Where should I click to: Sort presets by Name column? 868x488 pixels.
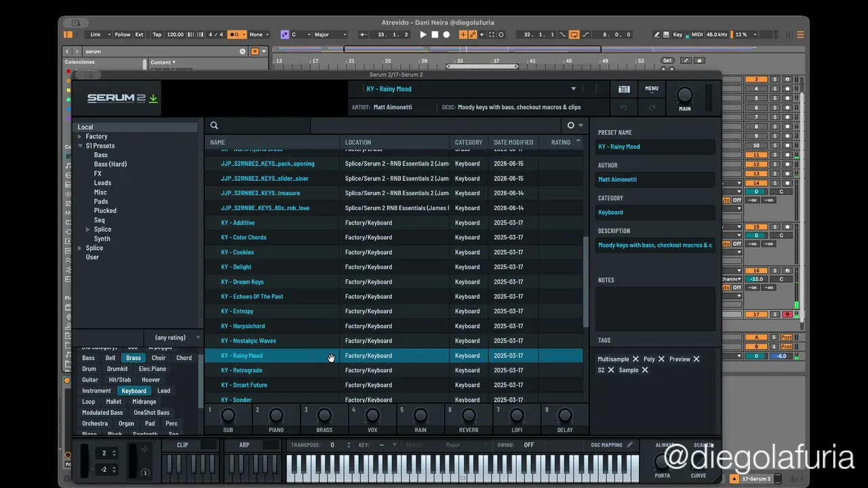pos(218,142)
